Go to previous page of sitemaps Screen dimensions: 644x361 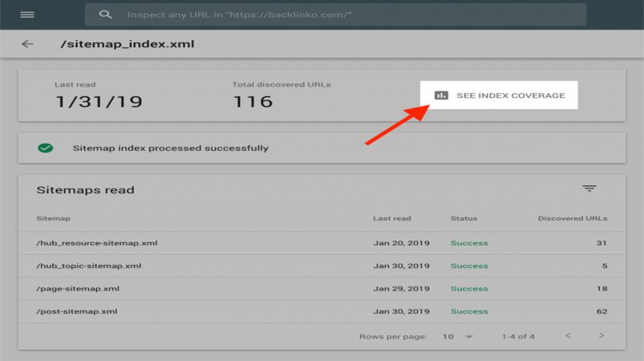click(568, 336)
